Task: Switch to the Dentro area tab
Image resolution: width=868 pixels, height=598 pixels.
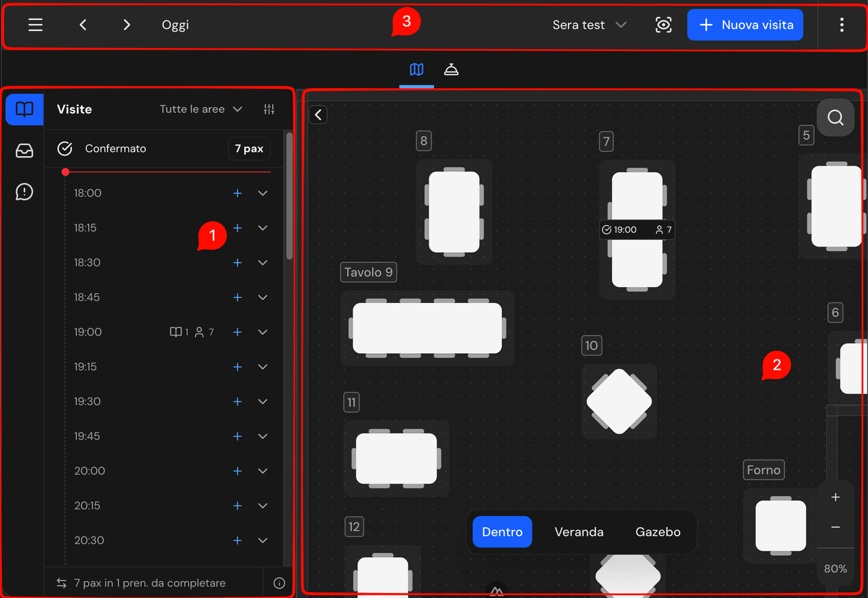Action: [502, 532]
